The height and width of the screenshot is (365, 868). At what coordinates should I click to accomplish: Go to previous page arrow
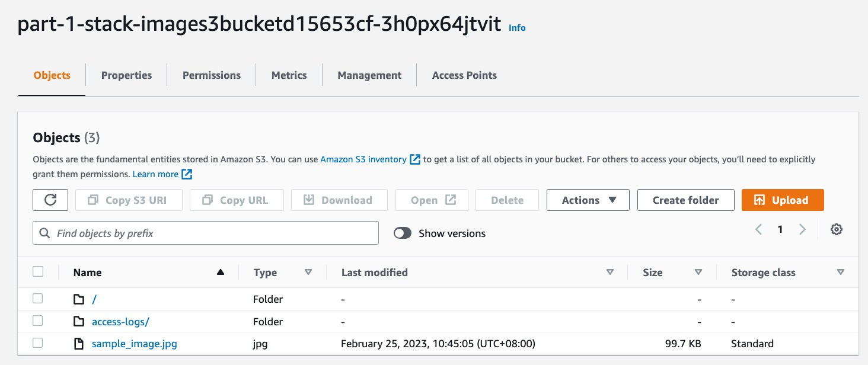[758, 229]
